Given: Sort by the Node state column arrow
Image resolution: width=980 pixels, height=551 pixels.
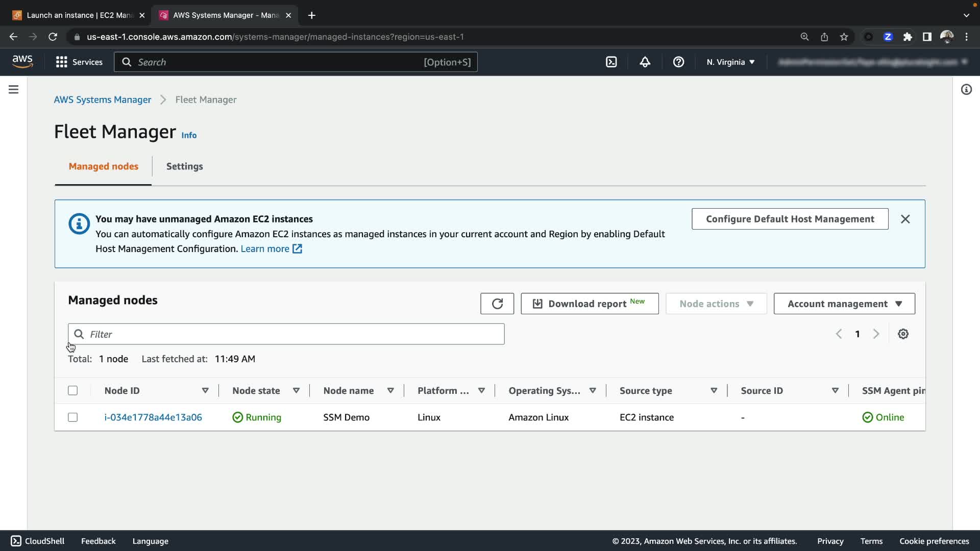Looking at the screenshot, I should pos(296,390).
